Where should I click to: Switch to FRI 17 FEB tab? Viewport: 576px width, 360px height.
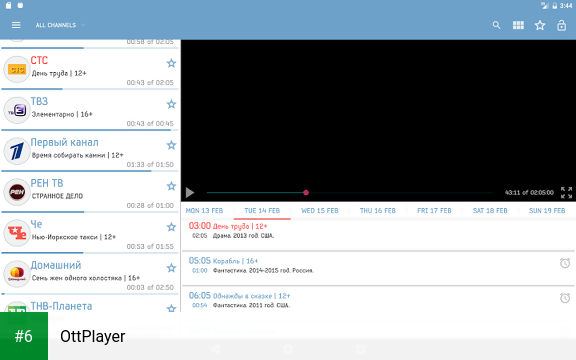434,210
